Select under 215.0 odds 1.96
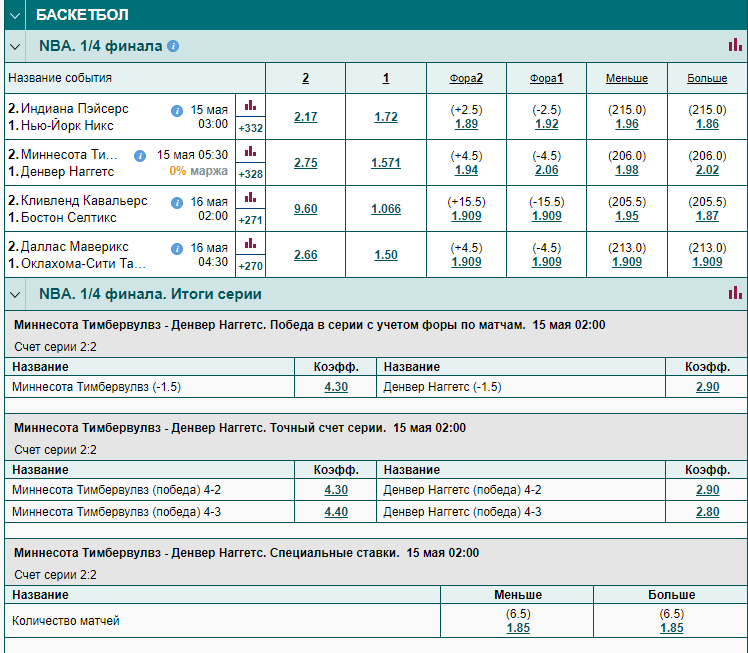748x653 pixels. (627, 124)
